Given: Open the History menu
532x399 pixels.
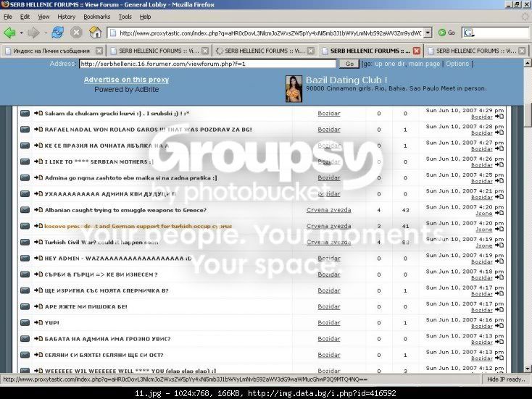Looking at the screenshot, I should coord(66,17).
